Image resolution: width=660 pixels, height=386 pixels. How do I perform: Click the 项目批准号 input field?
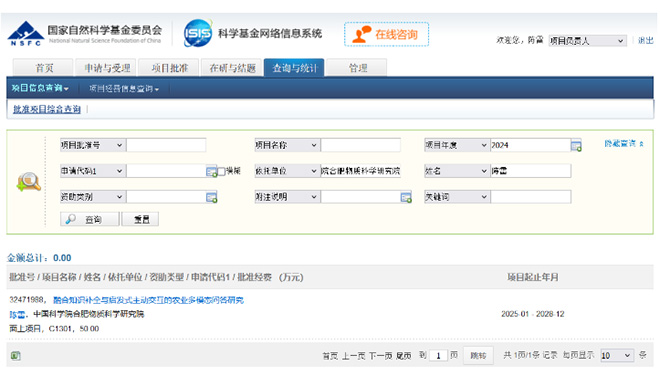coord(166,145)
